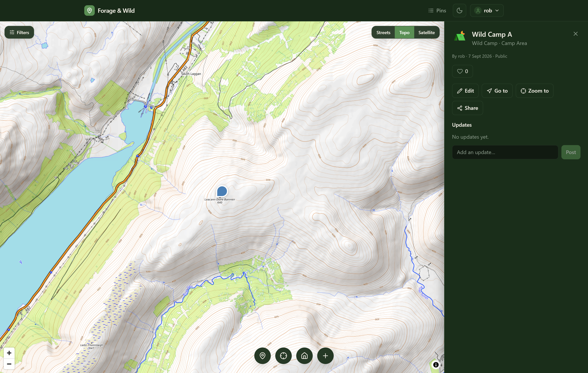Click the "By rob · 7 Sept 2026 · Public" text
Image resolution: width=588 pixels, height=373 pixels.
(479, 56)
